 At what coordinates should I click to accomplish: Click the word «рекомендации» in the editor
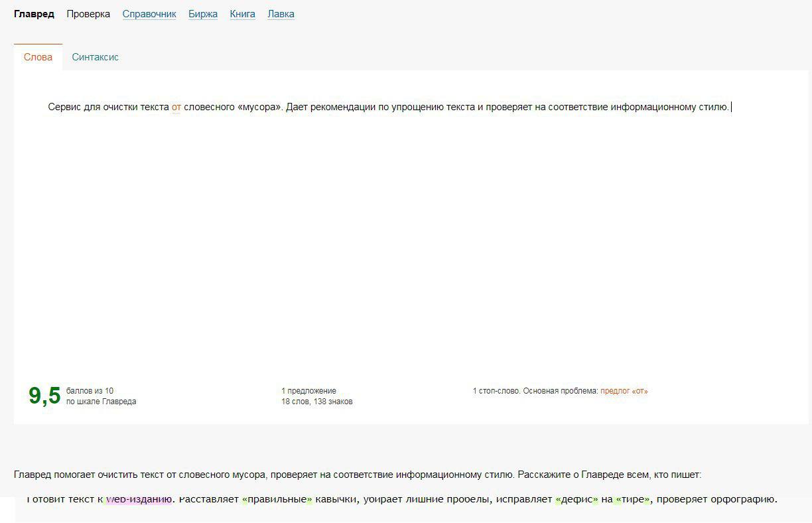click(x=343, y=107)
